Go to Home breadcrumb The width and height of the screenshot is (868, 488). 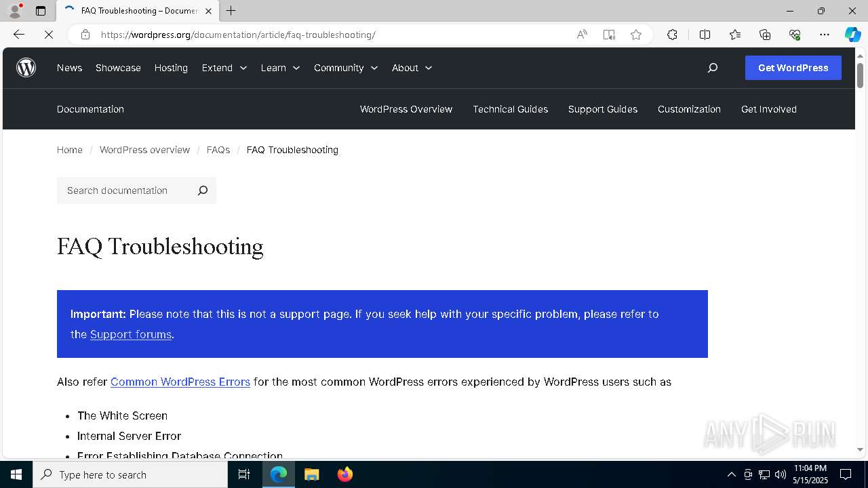[x=70, y=150]
